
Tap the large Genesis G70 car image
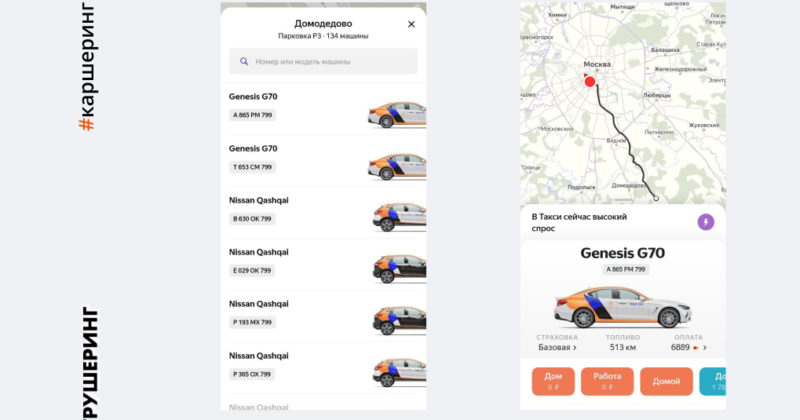pyautogui.click(x=622, y=307)
